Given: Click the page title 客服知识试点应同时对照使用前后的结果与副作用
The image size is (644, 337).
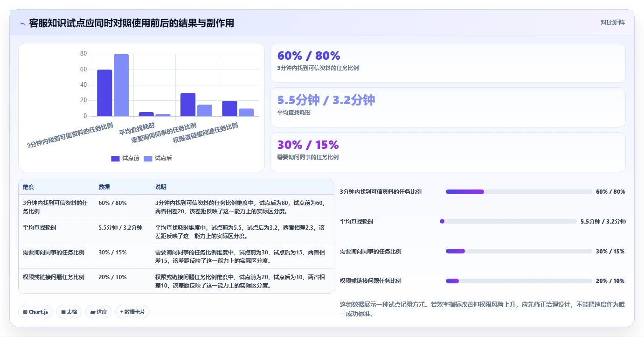Looking at the screenshot, I should [132, 23].
